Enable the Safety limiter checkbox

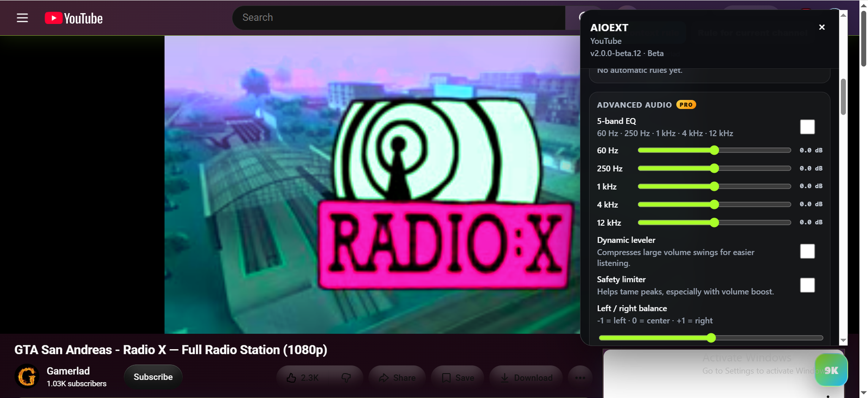click(x=807, y=285)
